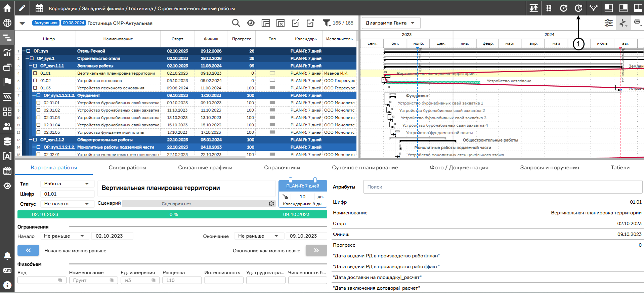Viewport: 644px width, 293px height.
Task: Click the pencil edit icon in top bar
Action: tap(22, 8)
